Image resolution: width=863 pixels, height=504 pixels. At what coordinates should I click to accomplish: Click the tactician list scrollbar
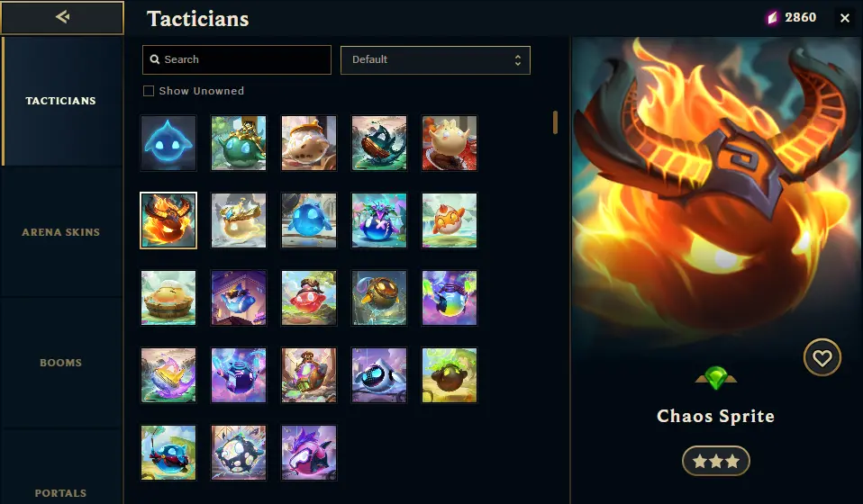point(555,122)
